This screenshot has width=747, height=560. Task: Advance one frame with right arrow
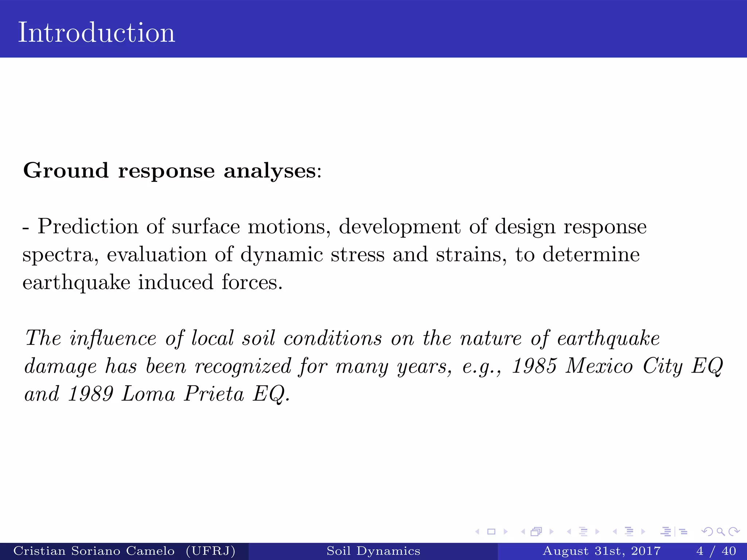(x=551, y=532)
